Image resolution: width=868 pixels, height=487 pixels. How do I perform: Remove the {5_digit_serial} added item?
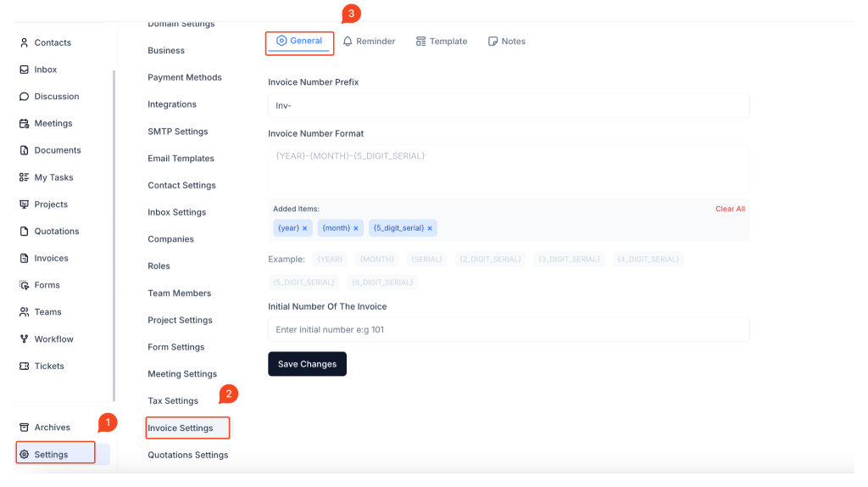(430, 228)
